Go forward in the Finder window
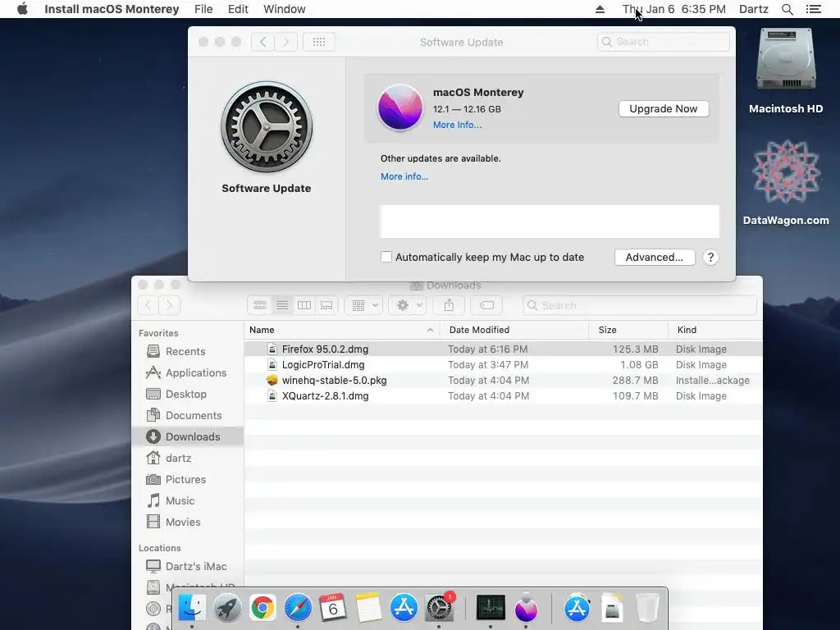 point(169,305)
